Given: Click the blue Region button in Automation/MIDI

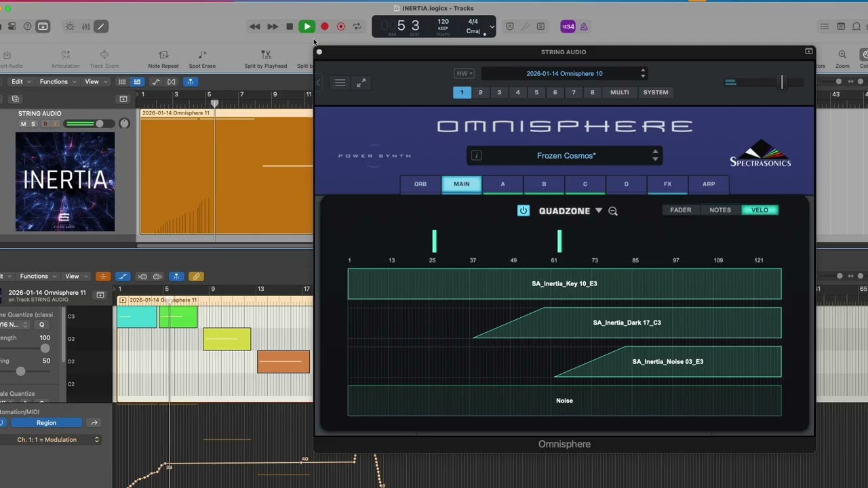Looking at the screenshot, I should point(46,423).
